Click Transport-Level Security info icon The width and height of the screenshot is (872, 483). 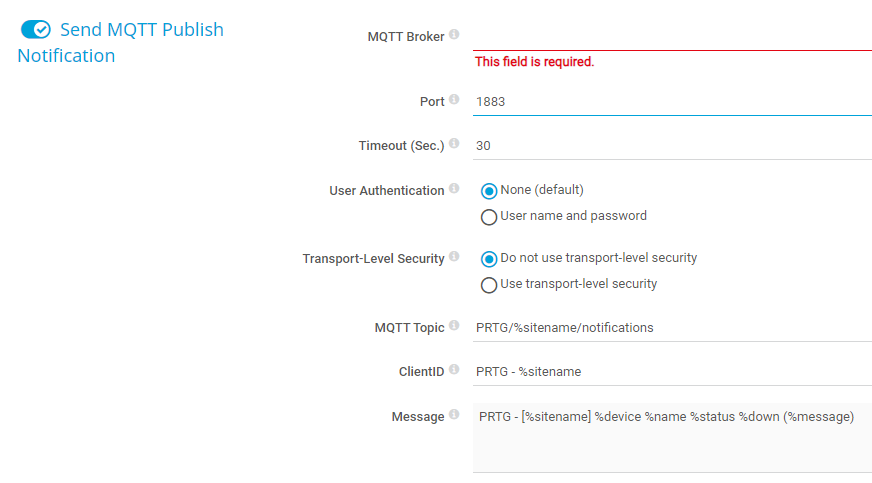click(x=454, y=257)
